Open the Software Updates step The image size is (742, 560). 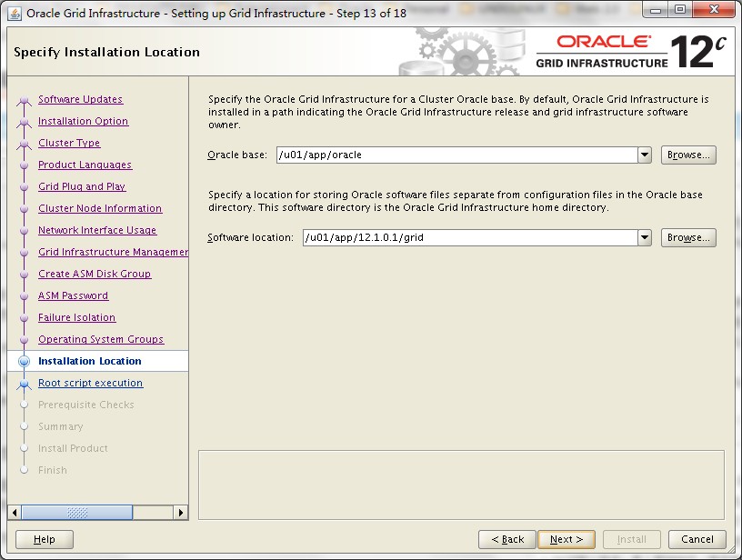80,99
